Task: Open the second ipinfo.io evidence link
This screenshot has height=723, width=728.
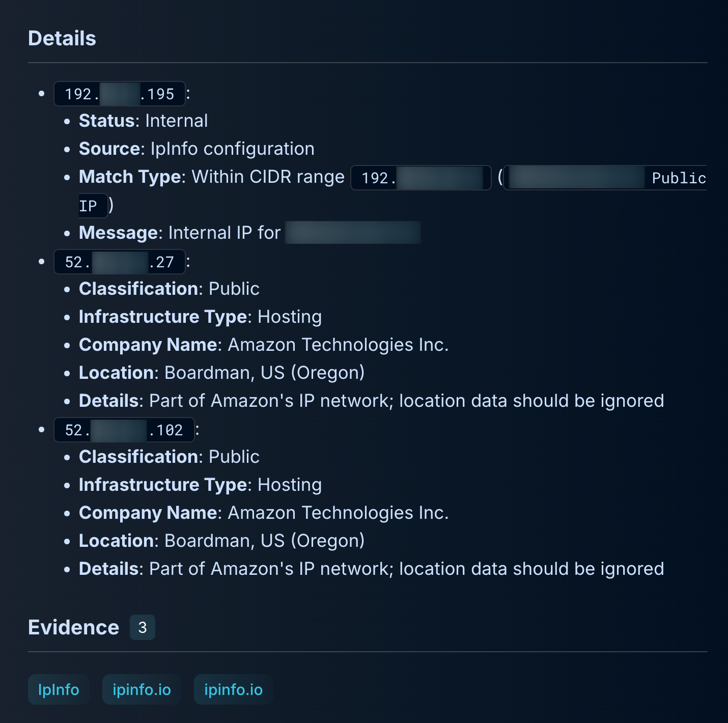Action: pos(233,689)
